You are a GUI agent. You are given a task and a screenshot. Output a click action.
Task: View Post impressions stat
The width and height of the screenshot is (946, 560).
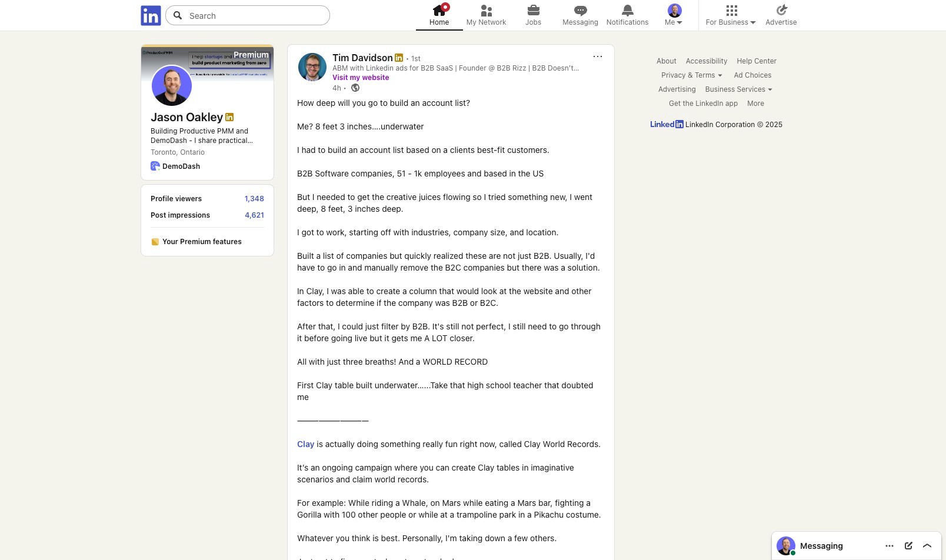[x=207, y=215]
